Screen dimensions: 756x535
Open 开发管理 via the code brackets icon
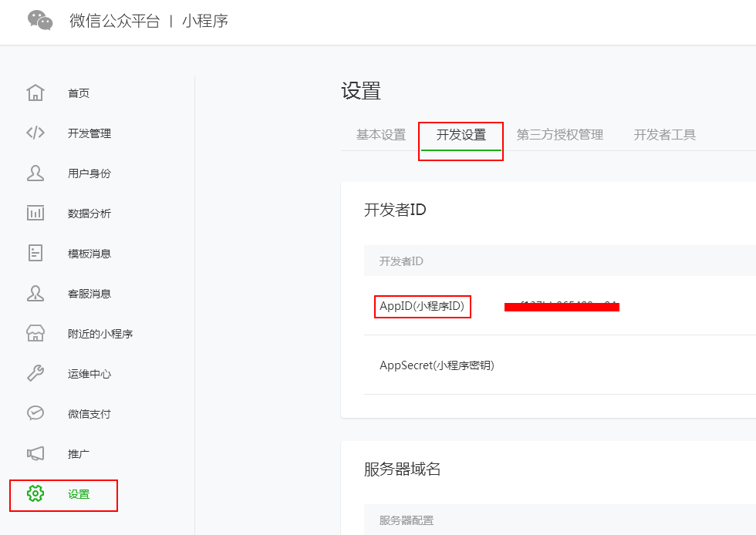[x=35, y=132]
